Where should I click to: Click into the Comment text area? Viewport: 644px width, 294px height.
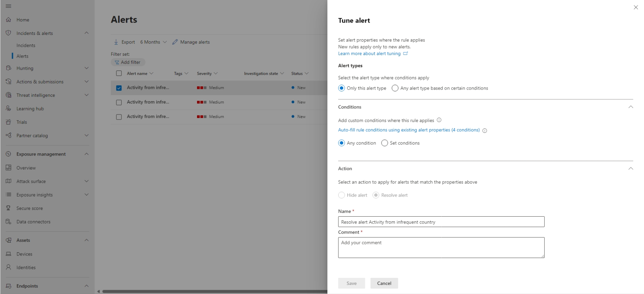[x=441, y=248]
